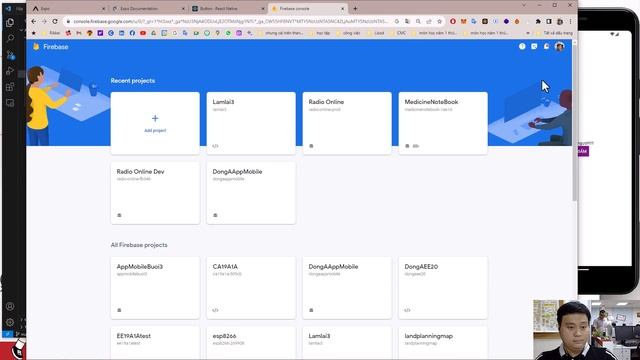The image size is (640, 360).
Task: Open the Radio Online Dev project
Action: click(x=155, y=193)
